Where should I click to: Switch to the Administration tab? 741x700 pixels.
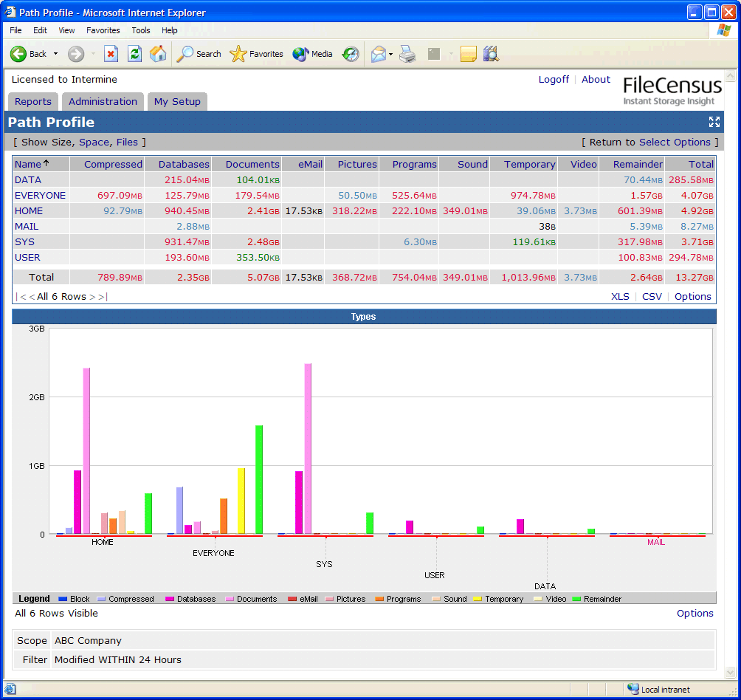(103, 102)
